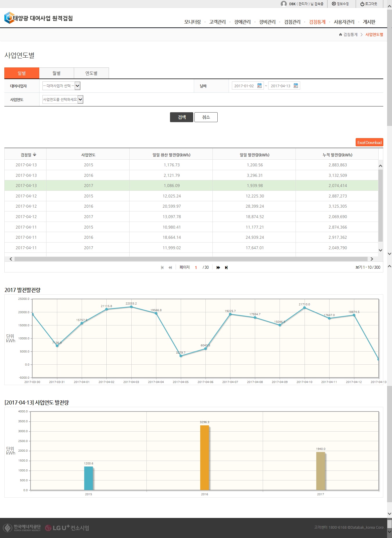Viewport: 392px width, 538px height.
Task: Open 고객관리 menu
Action: tap(217, 22)
